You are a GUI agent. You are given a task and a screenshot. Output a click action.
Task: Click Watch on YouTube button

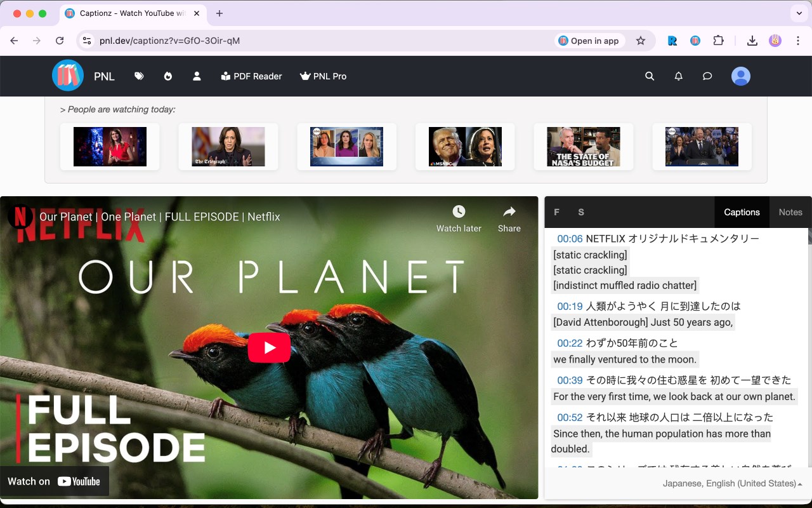point(55,481)
